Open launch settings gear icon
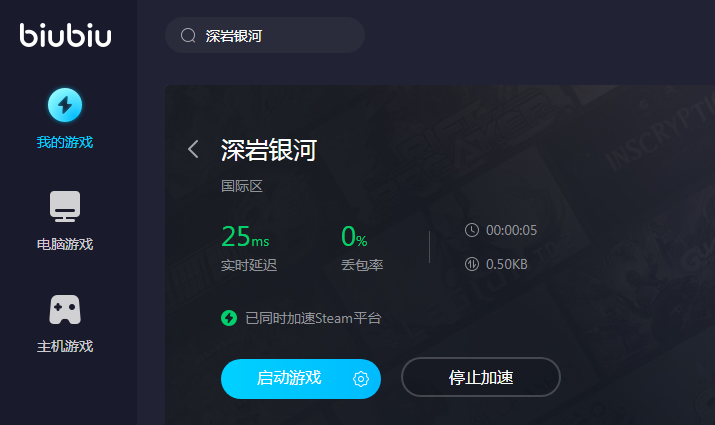 point(361,378)
